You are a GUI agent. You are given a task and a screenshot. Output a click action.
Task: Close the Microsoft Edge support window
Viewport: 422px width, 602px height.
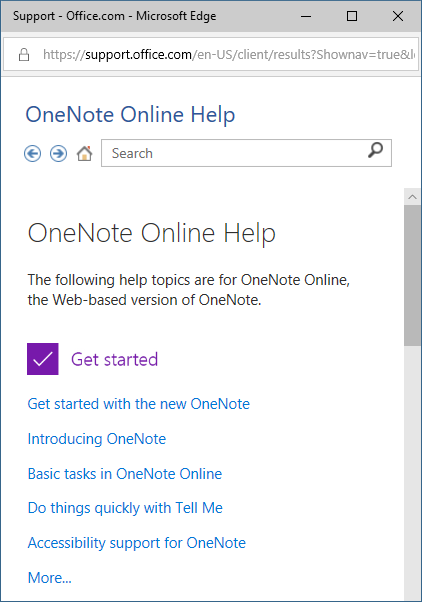398,16
